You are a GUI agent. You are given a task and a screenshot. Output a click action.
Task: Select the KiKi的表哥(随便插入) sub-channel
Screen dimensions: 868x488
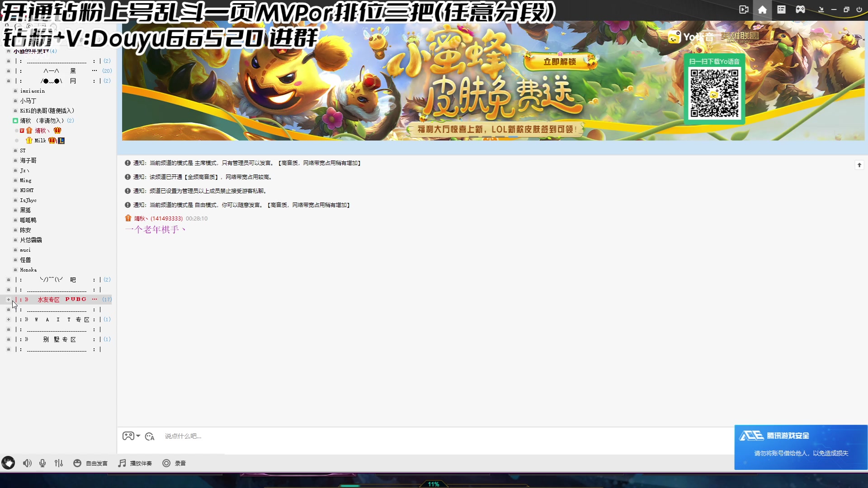point(47,111)
